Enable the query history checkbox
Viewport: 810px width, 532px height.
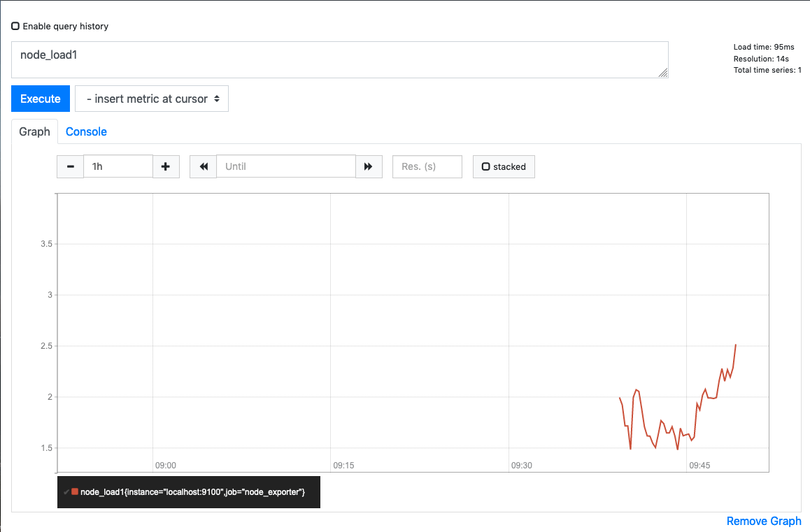[15, 26]
